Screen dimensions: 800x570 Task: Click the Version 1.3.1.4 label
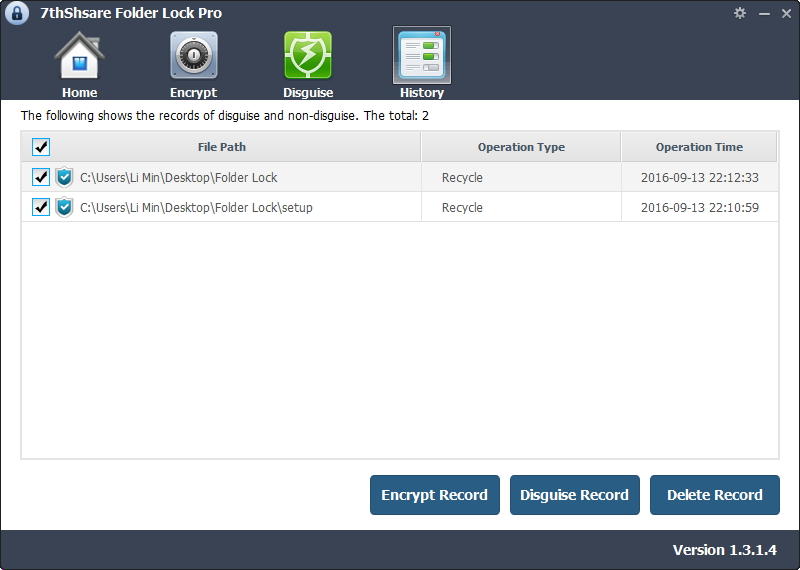724,550
